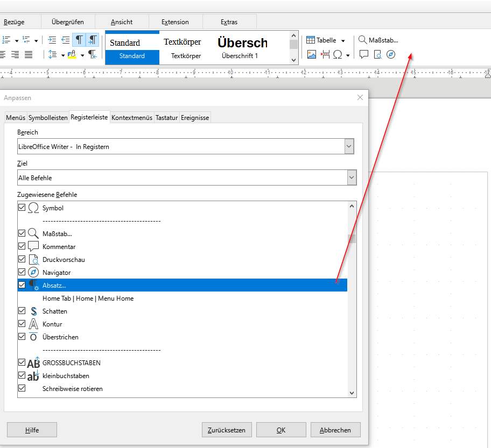Insert image using ribbon picture icon

click(312, 55)
